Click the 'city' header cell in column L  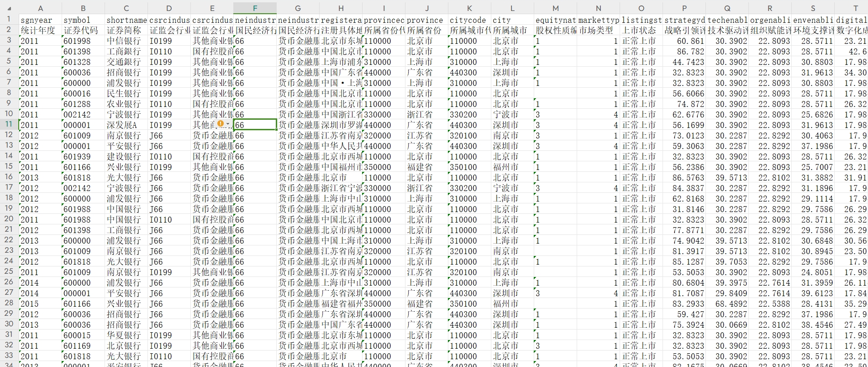(512, 20)
